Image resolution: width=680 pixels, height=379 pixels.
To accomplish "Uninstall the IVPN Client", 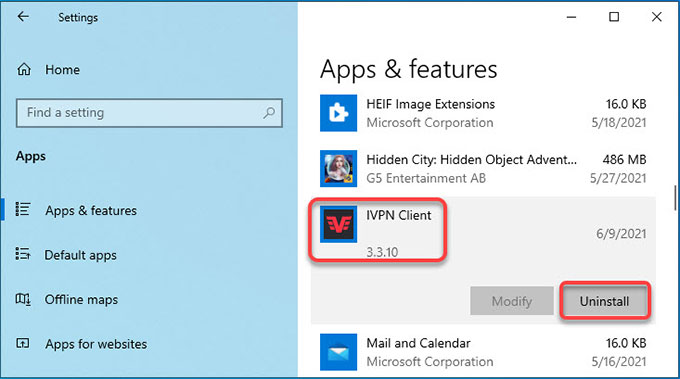I will click(x=605, y=301).
